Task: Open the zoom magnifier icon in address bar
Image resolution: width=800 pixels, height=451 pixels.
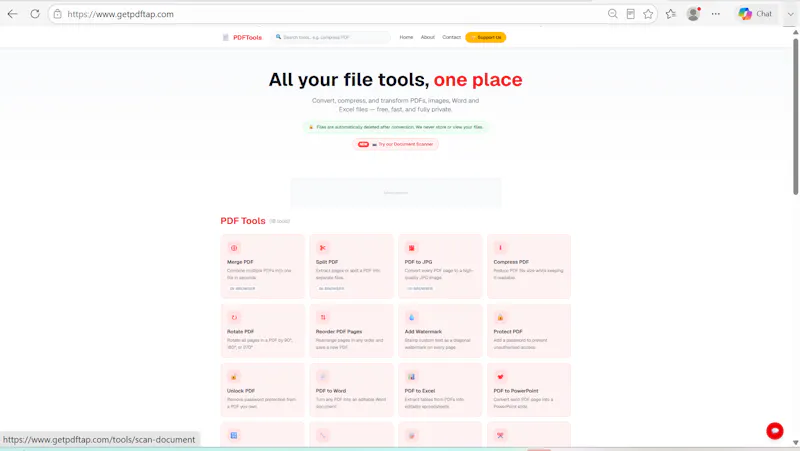Action: click(x=613, y=14)
